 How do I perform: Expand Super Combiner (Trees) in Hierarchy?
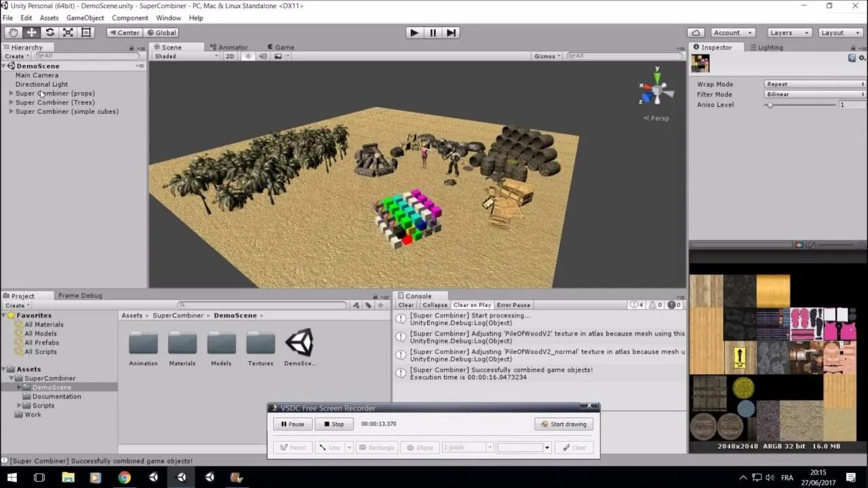pos(11,102)
